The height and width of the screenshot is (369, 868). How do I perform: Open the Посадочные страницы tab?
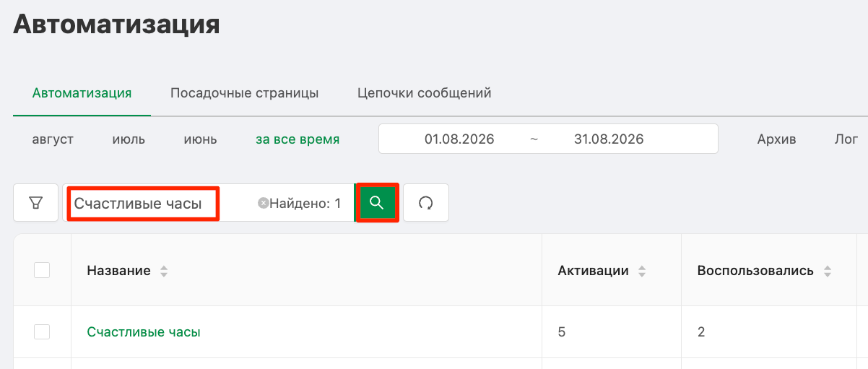244,93
